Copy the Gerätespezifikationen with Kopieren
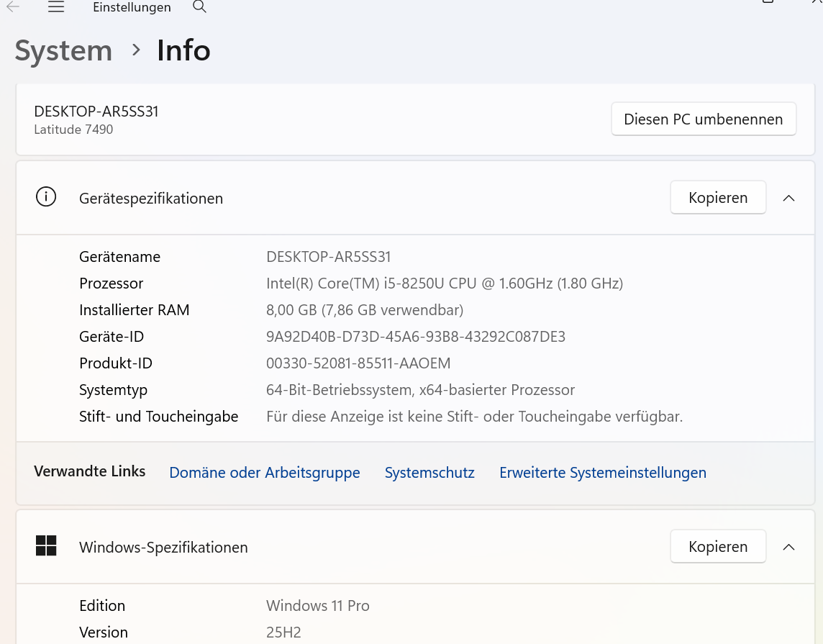This screenshot has height=644, width=823. click(718, 197)
